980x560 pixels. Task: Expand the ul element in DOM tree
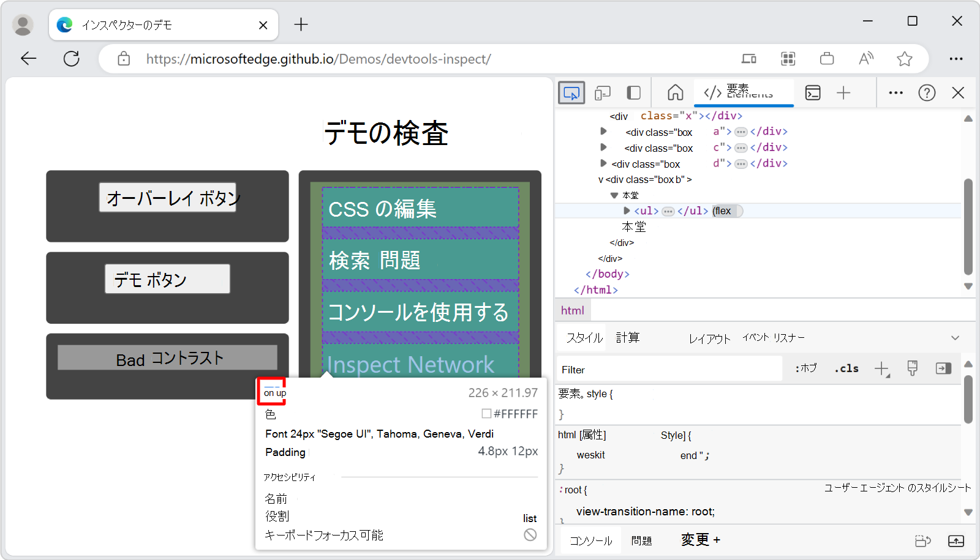(626, 211)
